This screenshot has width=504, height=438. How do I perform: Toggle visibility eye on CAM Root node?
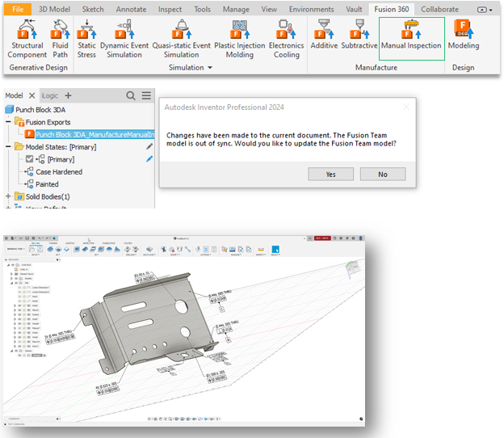[x=13, y=265]
